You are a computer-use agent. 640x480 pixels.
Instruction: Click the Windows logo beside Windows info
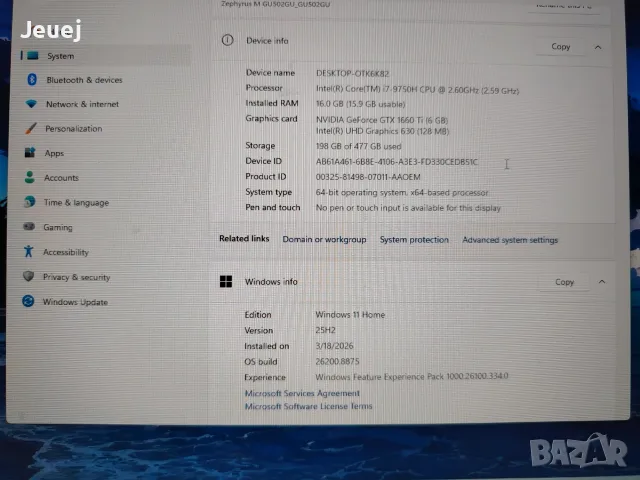226,281
